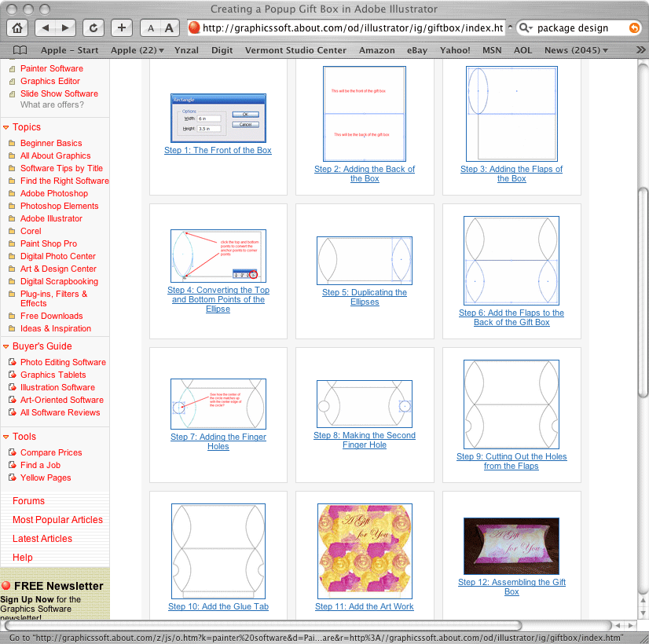Click the scroll down arrow at bottom right
This screenshot has width=649, height=644.
coord(643,613)
